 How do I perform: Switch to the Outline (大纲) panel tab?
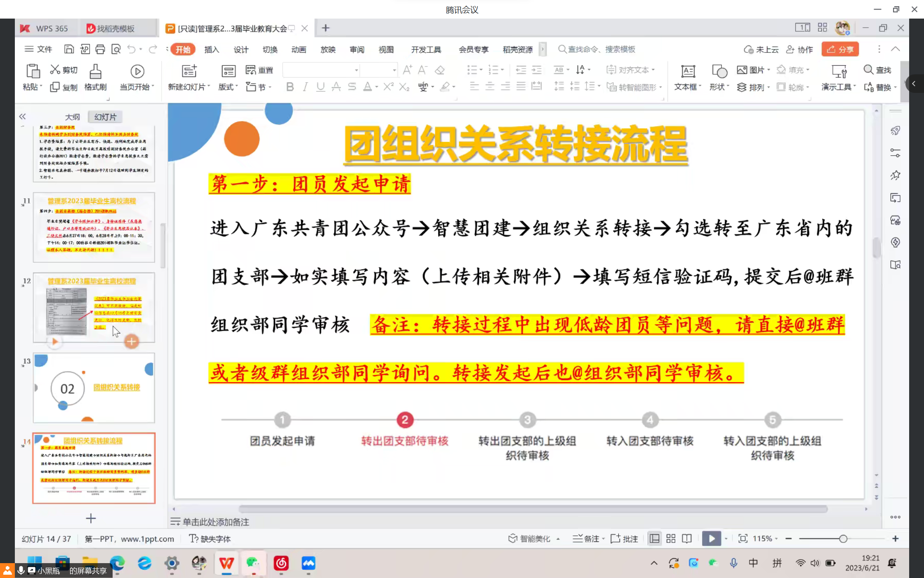pos(72,117)
